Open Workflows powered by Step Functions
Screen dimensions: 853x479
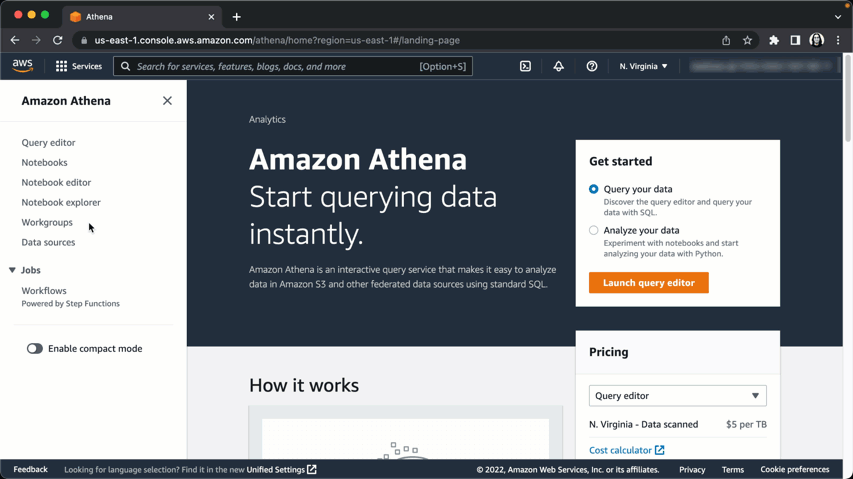click(44, 291)
